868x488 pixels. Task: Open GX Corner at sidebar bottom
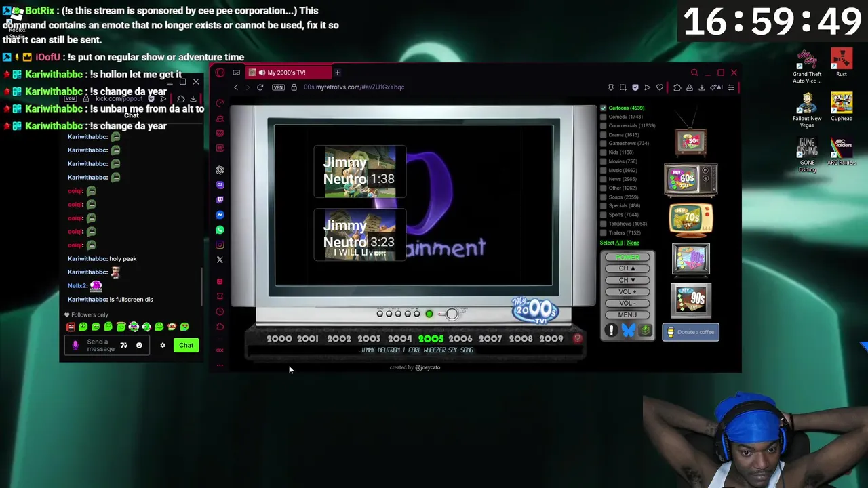(x=220, y=350)
